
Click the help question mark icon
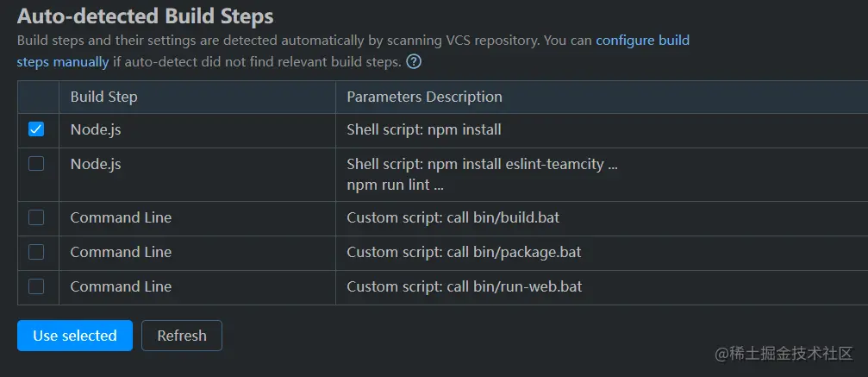click(x=414, y=61)
